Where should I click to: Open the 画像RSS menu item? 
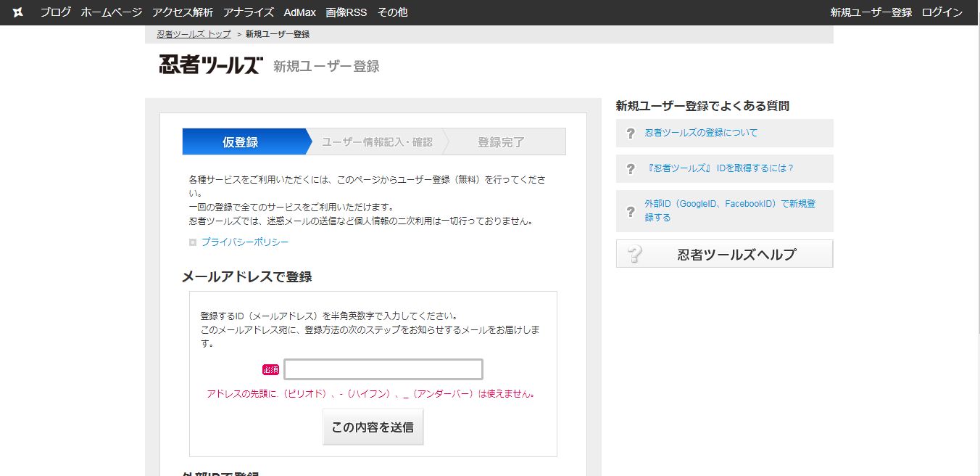(346, 12)
